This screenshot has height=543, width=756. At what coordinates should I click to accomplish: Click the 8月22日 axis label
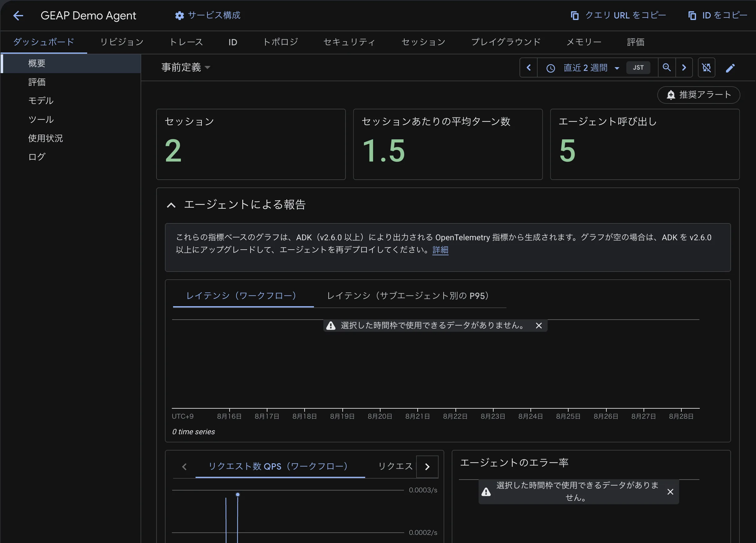point(455,416)
